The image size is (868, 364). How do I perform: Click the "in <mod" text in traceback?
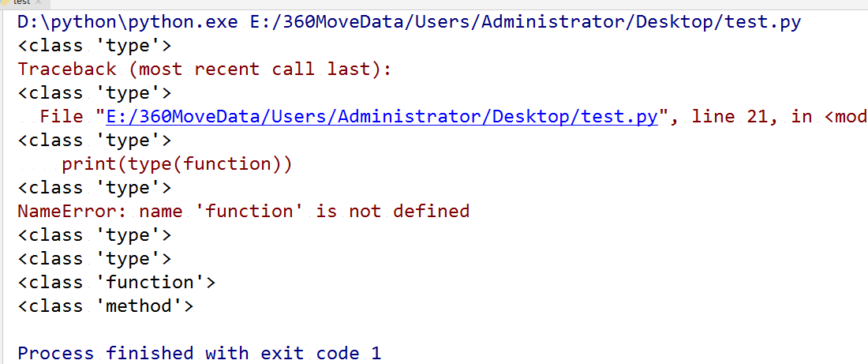pos(829,117)
